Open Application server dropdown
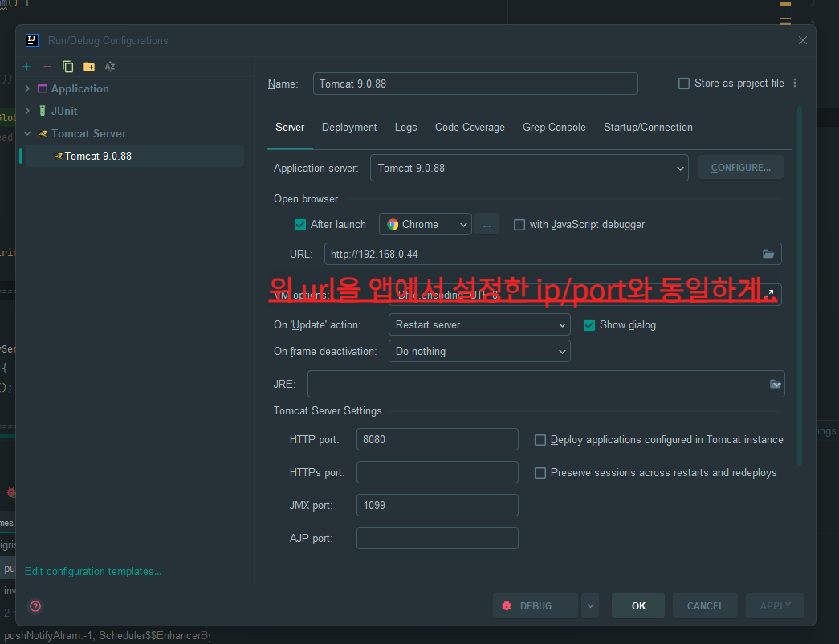 529,168
